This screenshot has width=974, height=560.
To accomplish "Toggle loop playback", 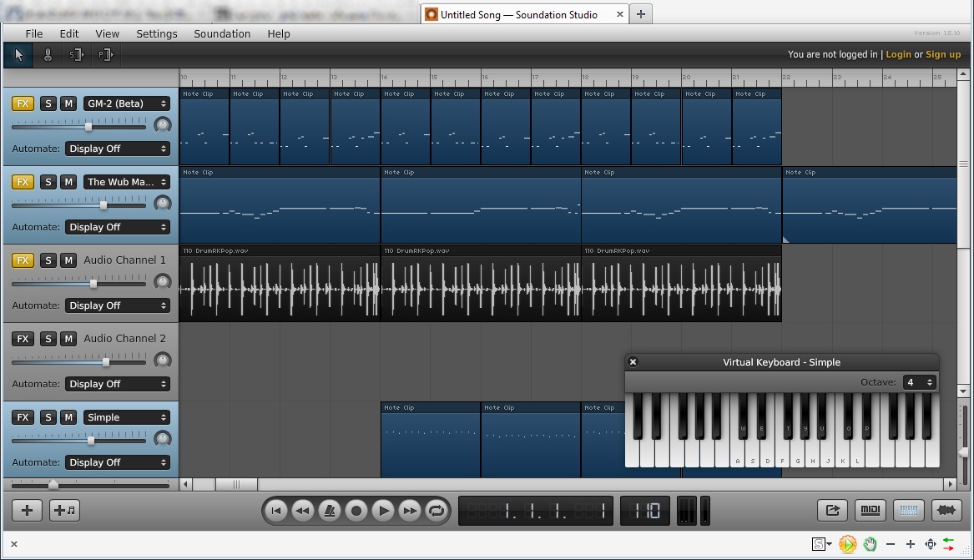I will click(437, 511).
